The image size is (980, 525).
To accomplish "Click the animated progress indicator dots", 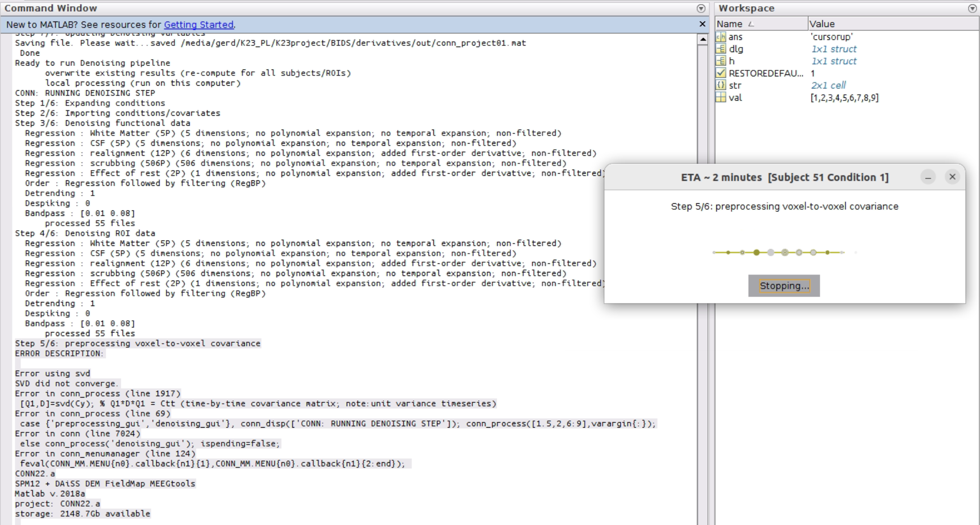I will [778, 253].
